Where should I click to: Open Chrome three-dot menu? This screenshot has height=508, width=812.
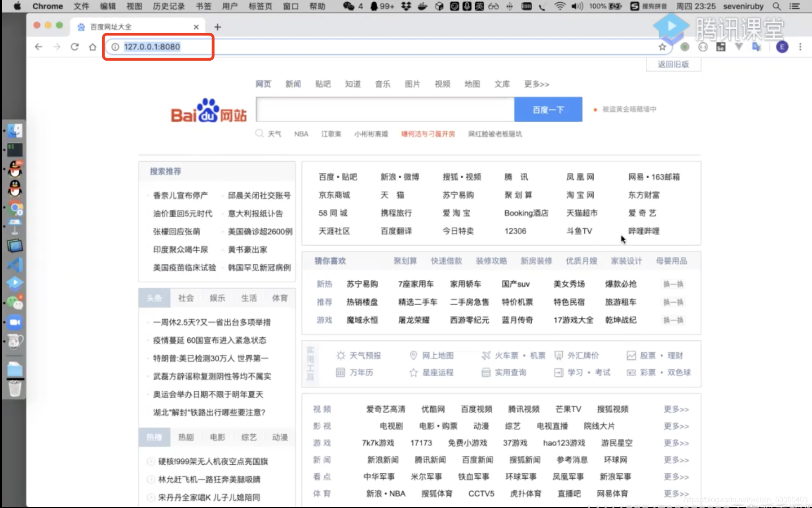point(800,47)
